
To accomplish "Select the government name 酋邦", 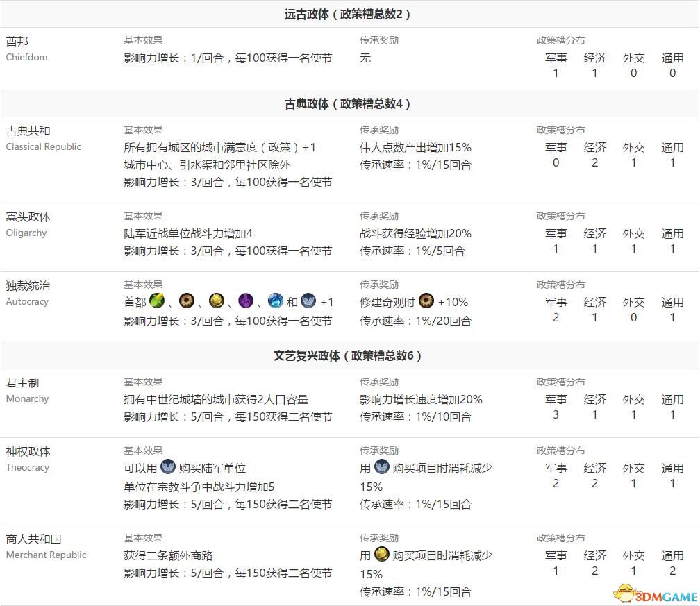I will [17, 42].
